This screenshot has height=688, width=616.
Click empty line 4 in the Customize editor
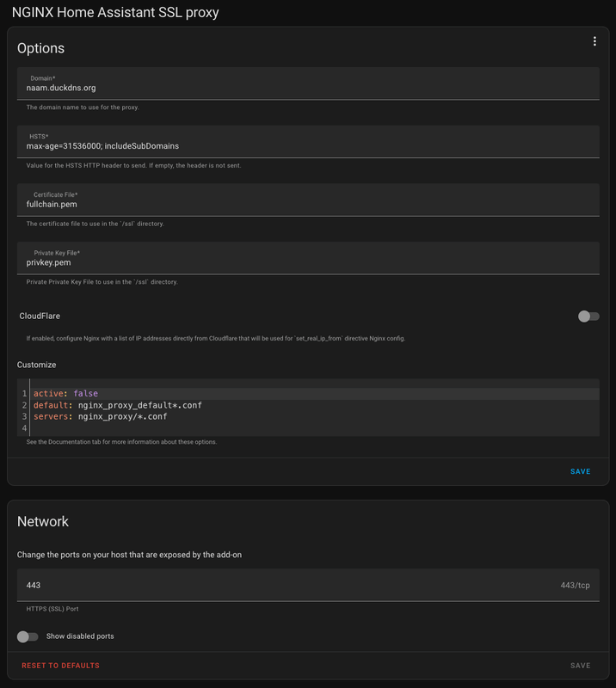pos(314,427)
